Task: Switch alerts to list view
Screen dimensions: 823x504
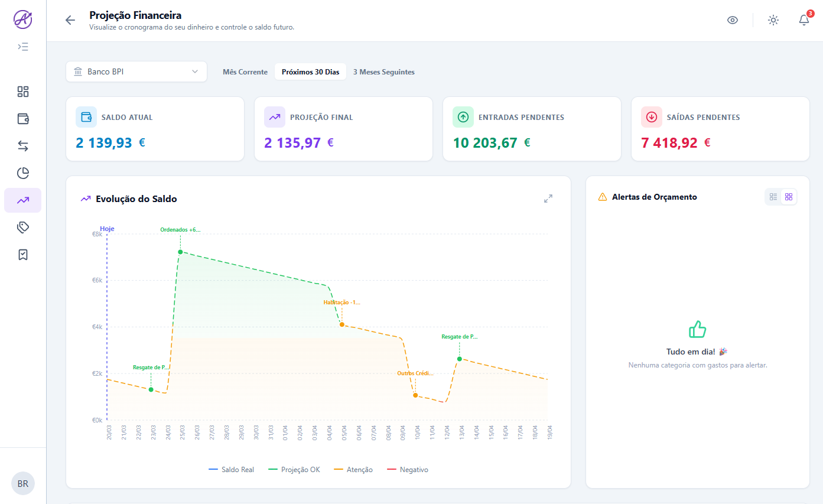Action: coord(773,197)
